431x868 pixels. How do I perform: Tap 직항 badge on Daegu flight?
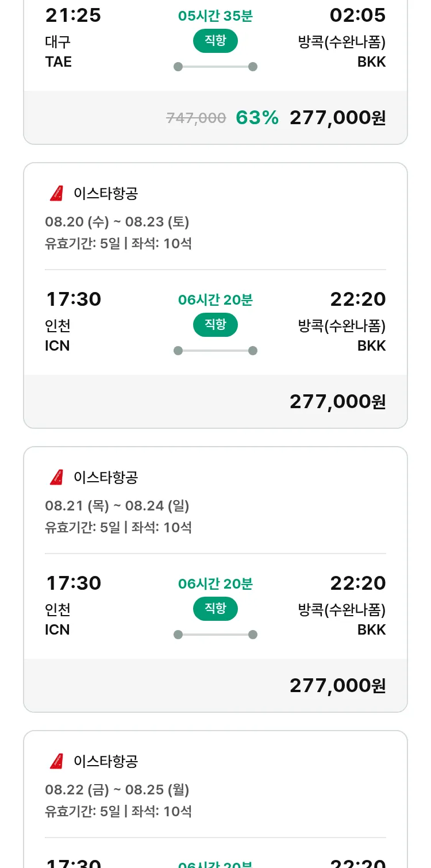[x=215, y=41]
